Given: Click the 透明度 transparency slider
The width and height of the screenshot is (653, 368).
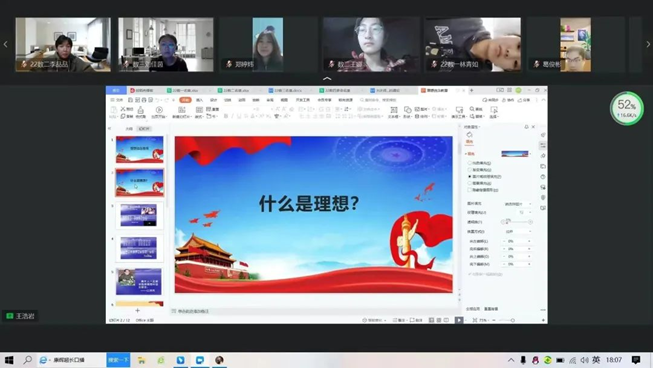Looking at the screenshot, I should click(x=516, y=222).
